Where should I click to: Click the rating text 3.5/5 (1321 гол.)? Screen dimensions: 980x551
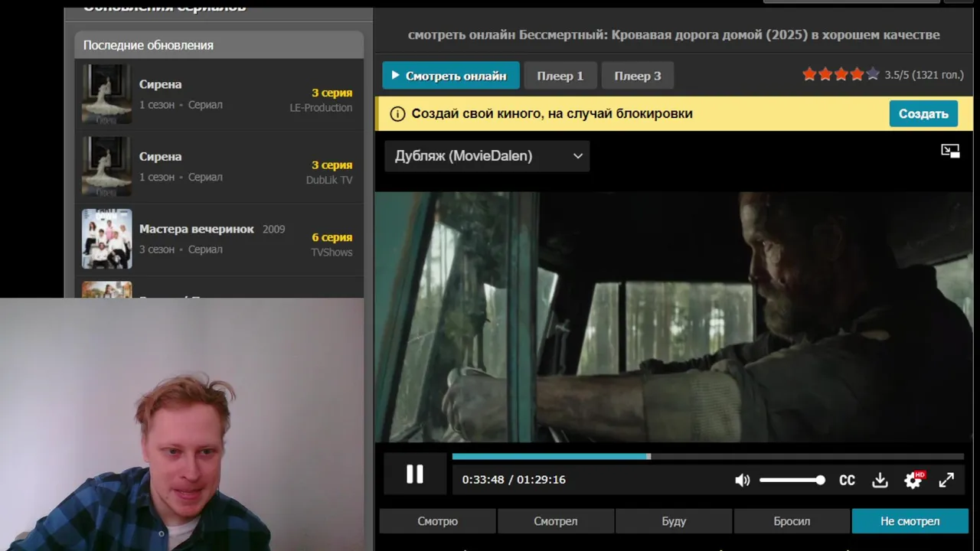tap(924, 75)
